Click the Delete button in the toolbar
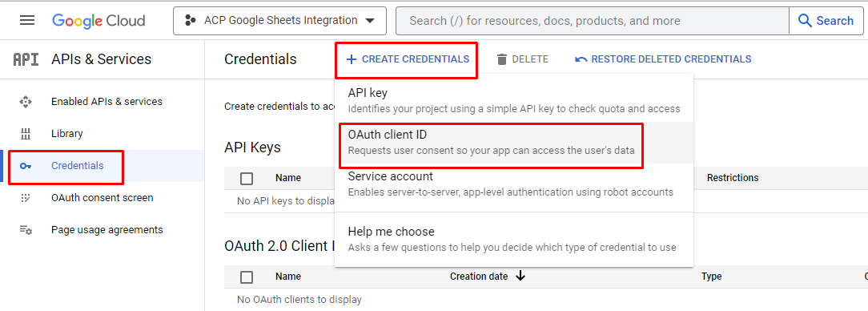 (522, 59)
